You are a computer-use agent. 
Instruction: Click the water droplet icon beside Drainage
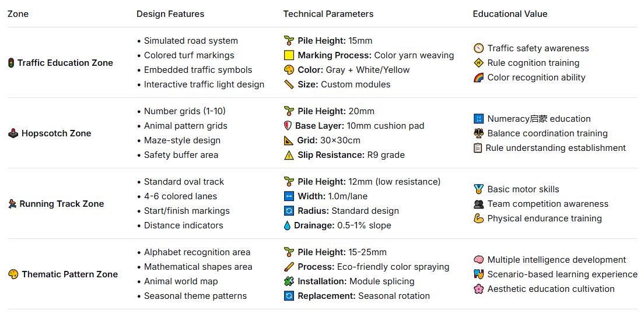288,225
